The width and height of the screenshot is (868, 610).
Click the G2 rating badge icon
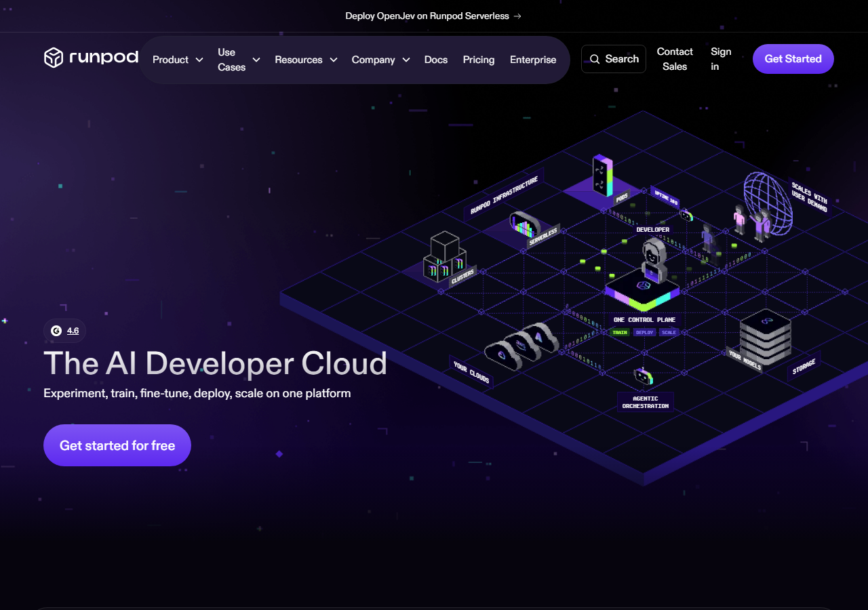pos(56,331)
